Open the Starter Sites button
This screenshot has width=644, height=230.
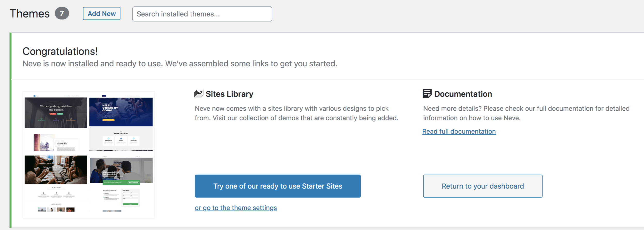click(x=278, y=186)
